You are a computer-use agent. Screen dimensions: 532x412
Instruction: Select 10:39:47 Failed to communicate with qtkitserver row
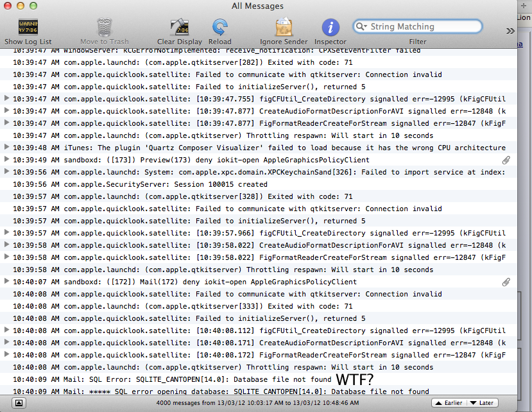click(259, 74)
